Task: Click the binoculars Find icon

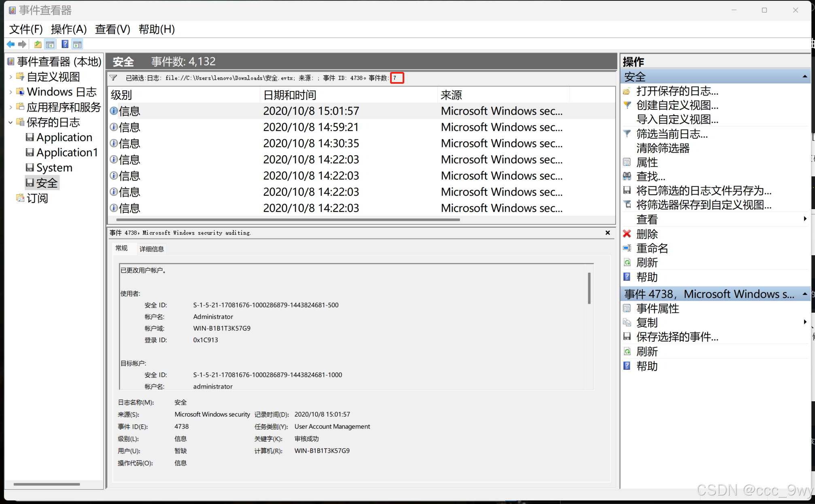Action: (x=627, y=176)
